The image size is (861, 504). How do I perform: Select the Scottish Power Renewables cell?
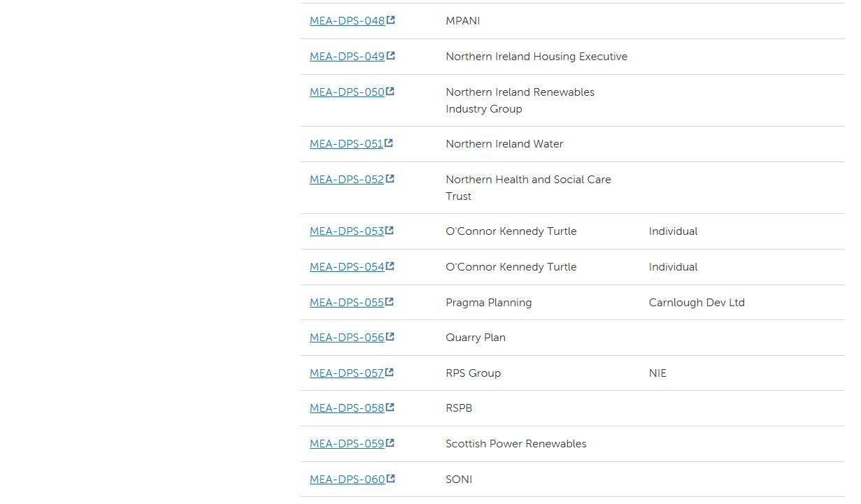point(516,444)
